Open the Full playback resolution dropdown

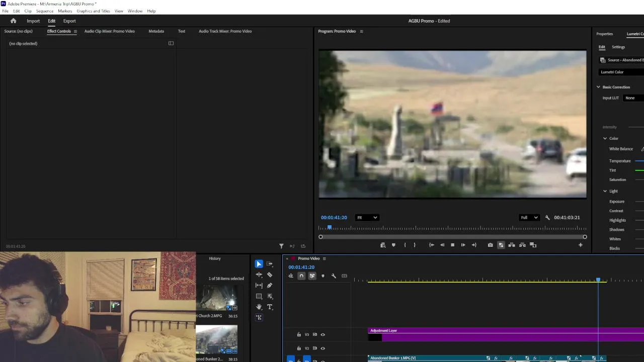529,218
